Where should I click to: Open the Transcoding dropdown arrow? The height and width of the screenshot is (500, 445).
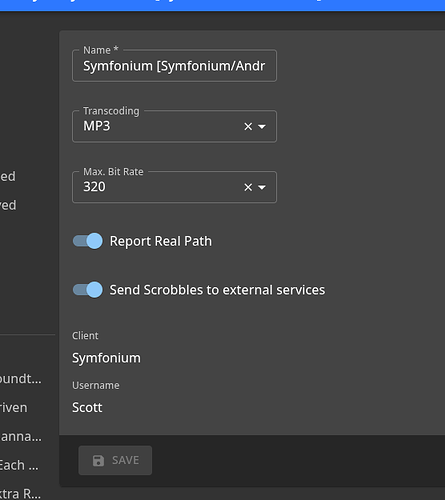point(262,127)
